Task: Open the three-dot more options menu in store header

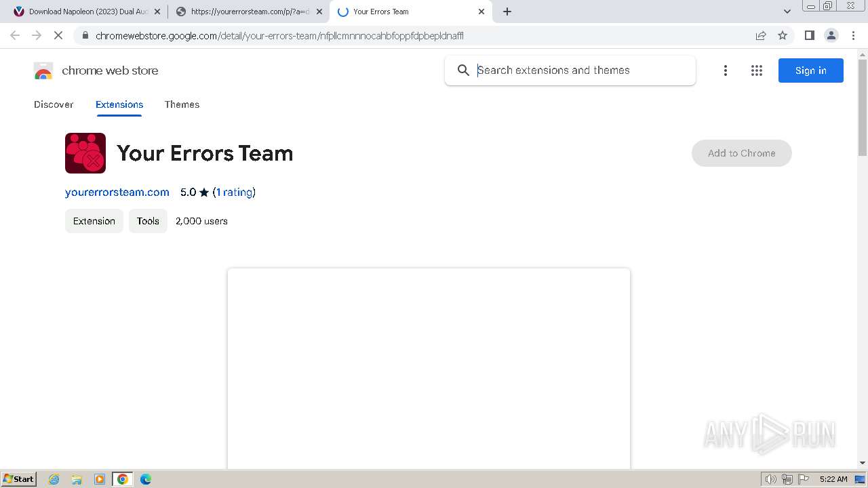Action: pyautogui.click(x=726, y=70)
